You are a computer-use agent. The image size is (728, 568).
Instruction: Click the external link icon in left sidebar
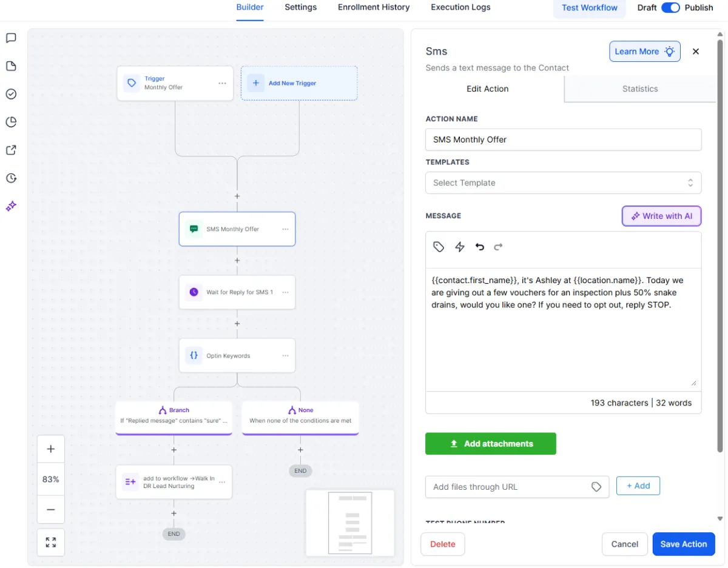point(10,150)
